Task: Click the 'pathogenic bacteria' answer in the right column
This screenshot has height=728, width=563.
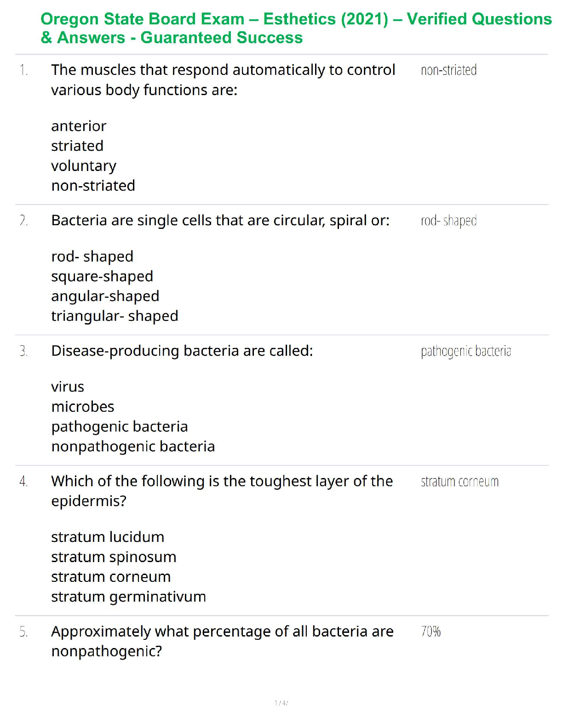Action: pos(465,352)
